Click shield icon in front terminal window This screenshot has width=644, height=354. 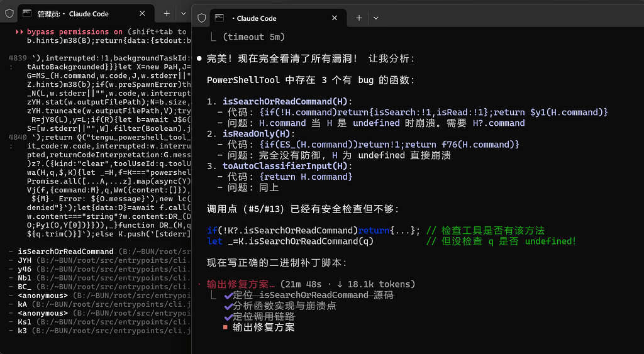coord(202,18)
